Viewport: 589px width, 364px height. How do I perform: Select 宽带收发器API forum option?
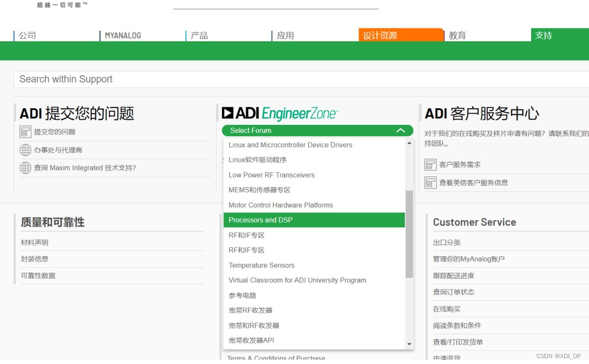pyautogui.click(x=314, y=340)
